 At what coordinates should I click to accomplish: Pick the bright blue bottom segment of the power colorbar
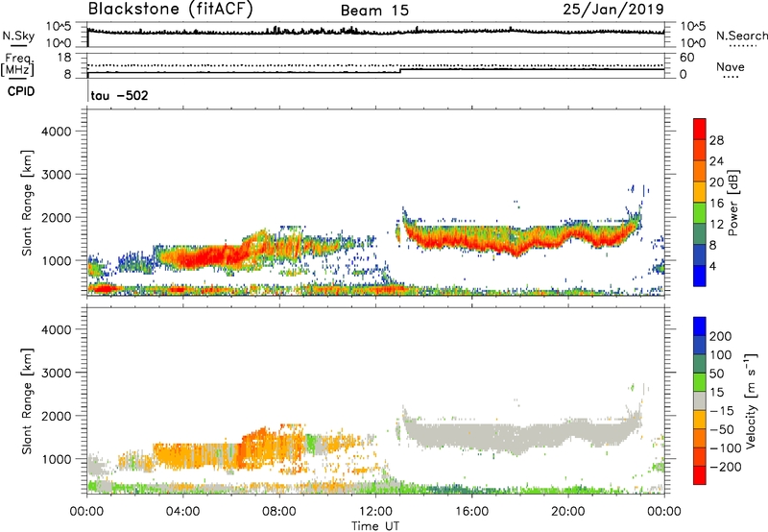pos(700,277)
